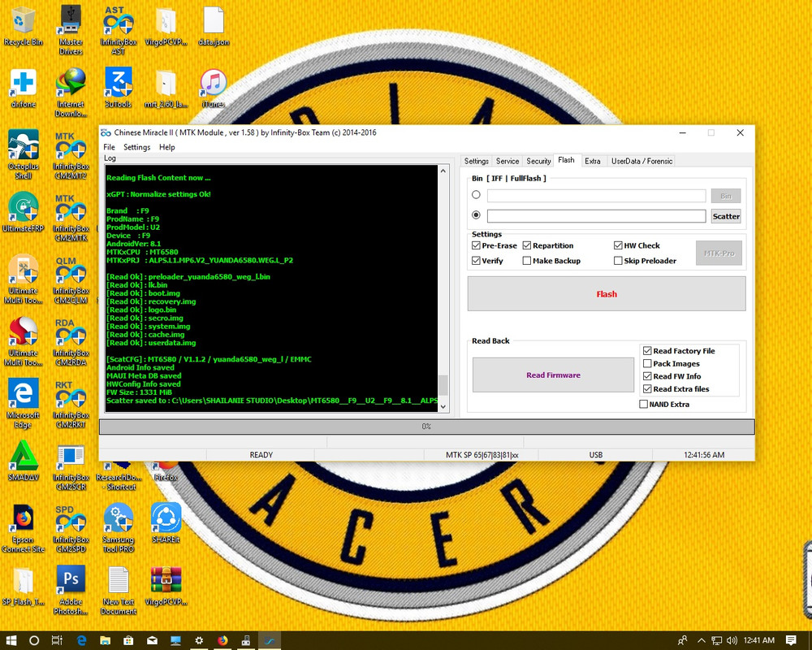
Task: Launch the UltimateFRP desktop shortcut
Action: coord(24,211)
